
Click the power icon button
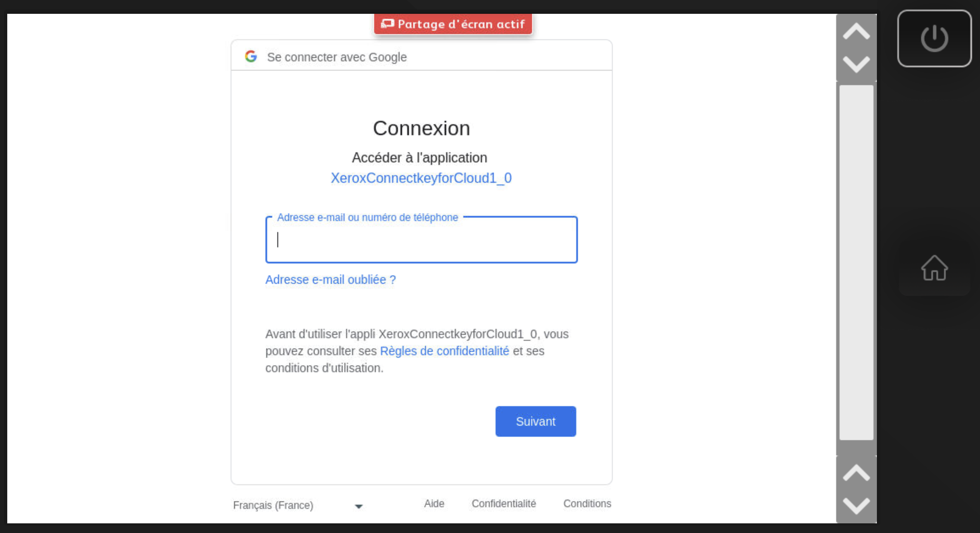934,38
